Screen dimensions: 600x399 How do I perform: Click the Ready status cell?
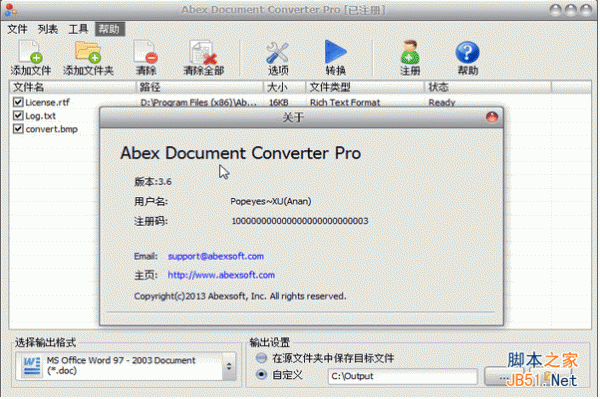click(x=442, y=103)
